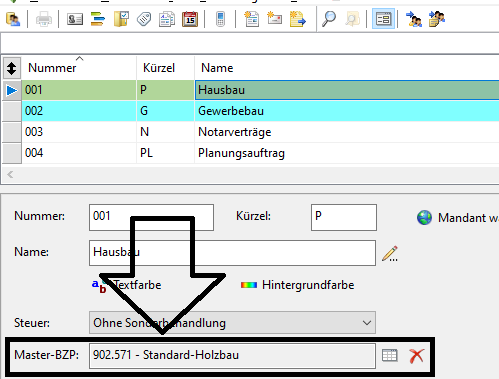Viewport: 499px width, 379px height.
Task: Click the mobile phone toolbar icon
Action: [x=220, y=19]
